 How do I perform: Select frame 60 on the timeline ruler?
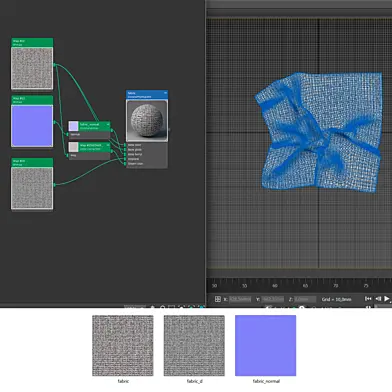(x=275, y=286)
